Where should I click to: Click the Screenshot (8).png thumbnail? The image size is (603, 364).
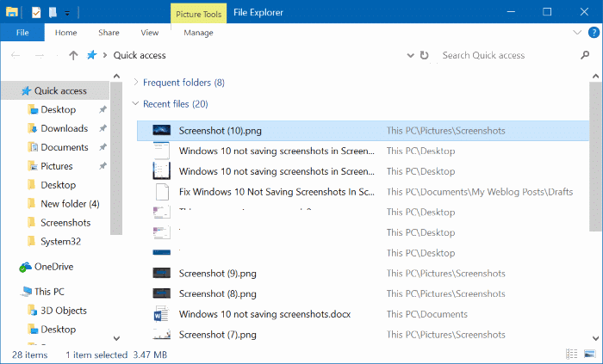click(x=162, y=293)
